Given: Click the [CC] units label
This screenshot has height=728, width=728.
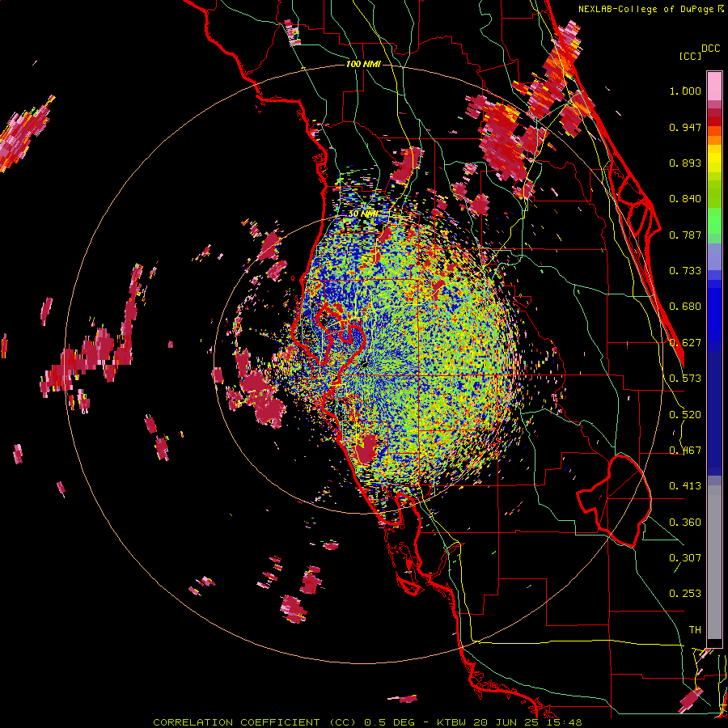Looking at the screenshot, I should coord(690,56).
